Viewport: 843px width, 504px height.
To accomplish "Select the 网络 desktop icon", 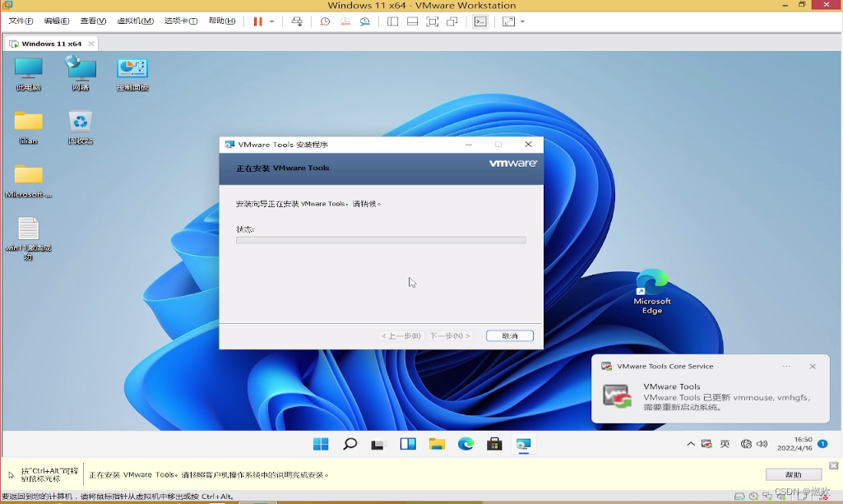I will pyautogui.click(x=81, y=74).
